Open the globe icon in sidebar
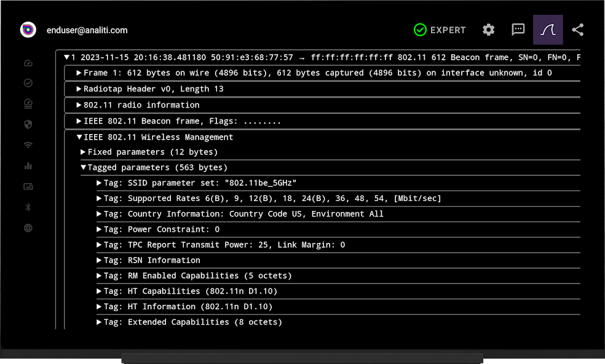The image size is (605, 364). 28,228
